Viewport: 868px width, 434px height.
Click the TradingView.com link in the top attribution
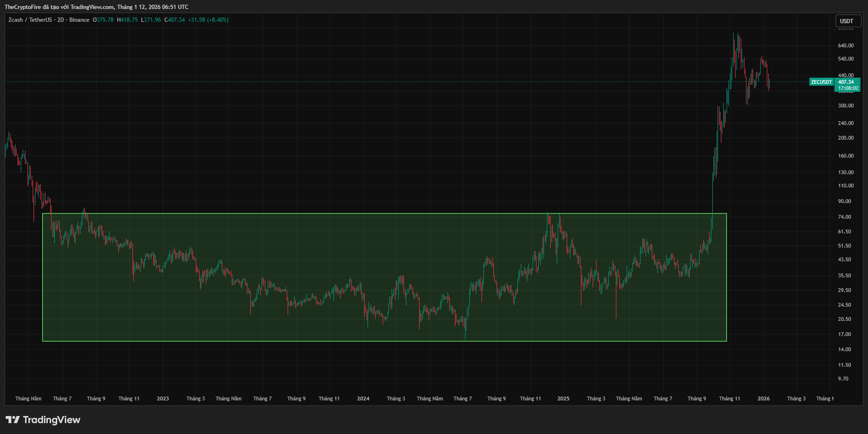(91, 7)
